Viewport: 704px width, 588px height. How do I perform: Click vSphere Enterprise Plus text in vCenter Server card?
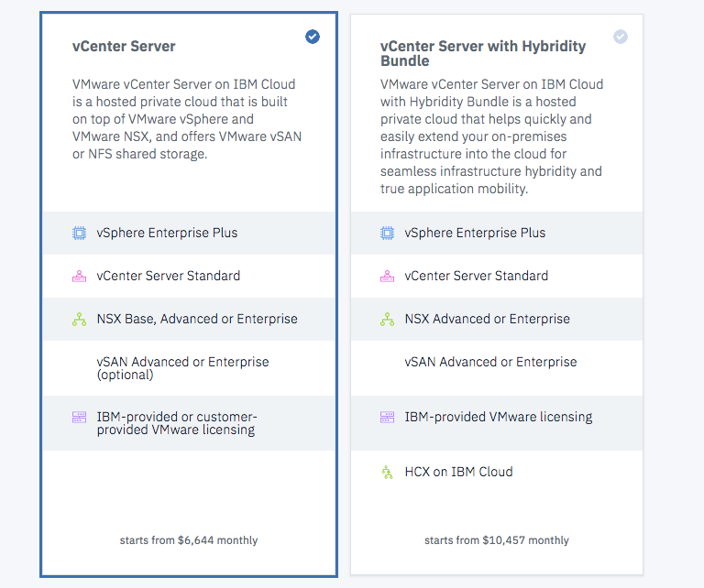[x=167, y=233]
